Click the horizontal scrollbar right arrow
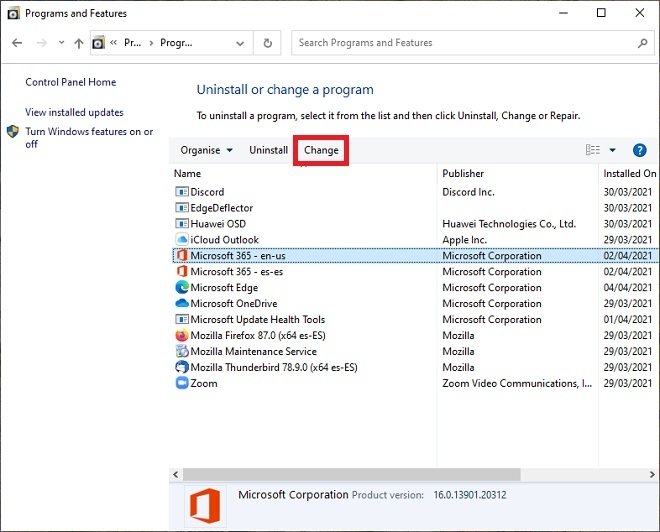This screenshot has width=660, height=532. tap(652, 475)
